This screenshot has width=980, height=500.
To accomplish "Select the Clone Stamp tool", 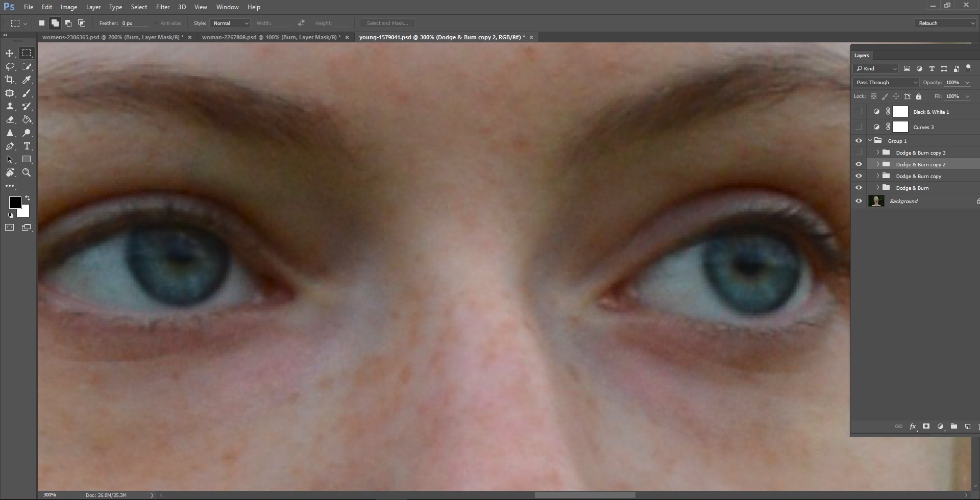I will 10,107.
